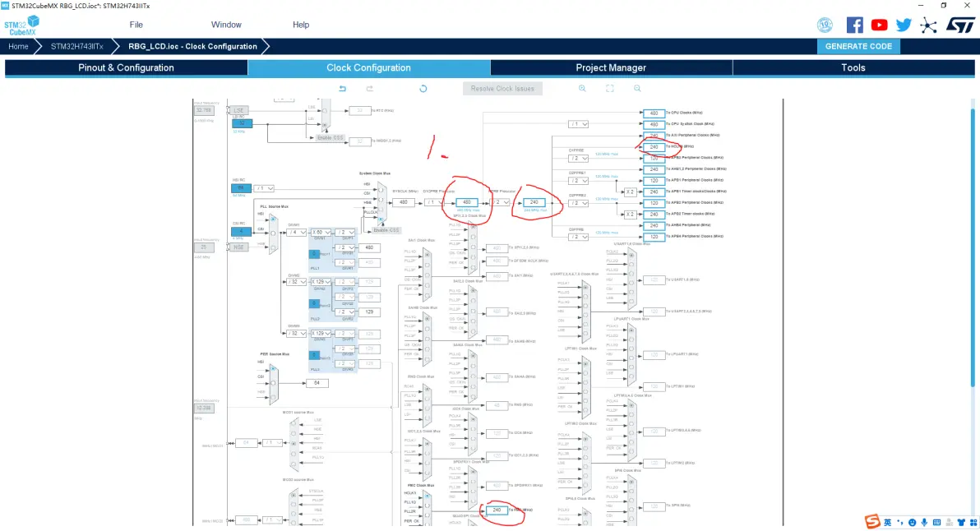The image size is (980, 531).
Task: Select HSI in PER Source Mux
Action: 273,369
